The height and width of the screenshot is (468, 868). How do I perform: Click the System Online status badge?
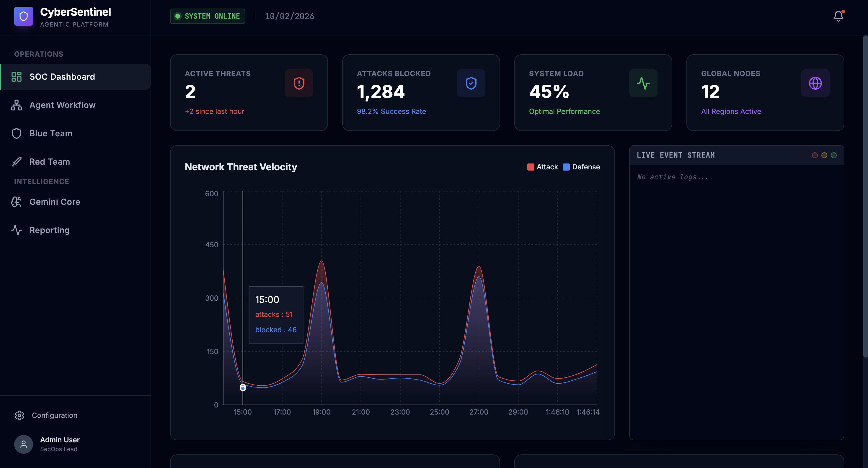click(x=208, y=16)
